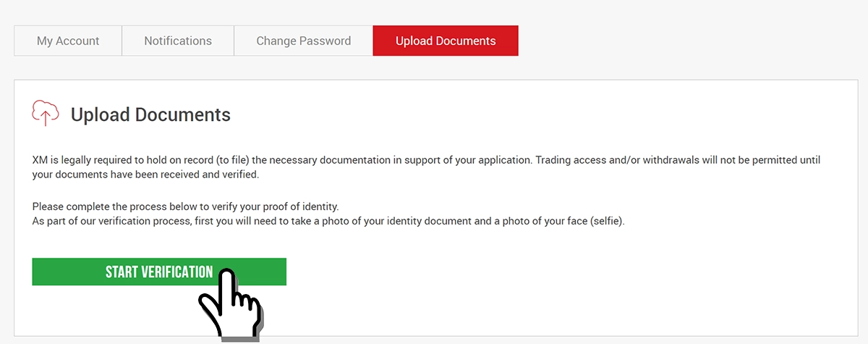Click the line As part of our verification process

tap(328, 221)
